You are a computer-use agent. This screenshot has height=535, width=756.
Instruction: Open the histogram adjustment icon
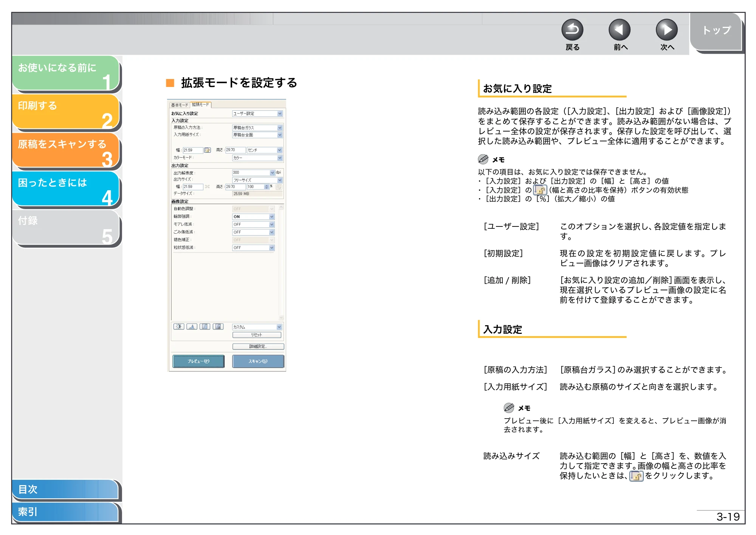click(192, 327)
